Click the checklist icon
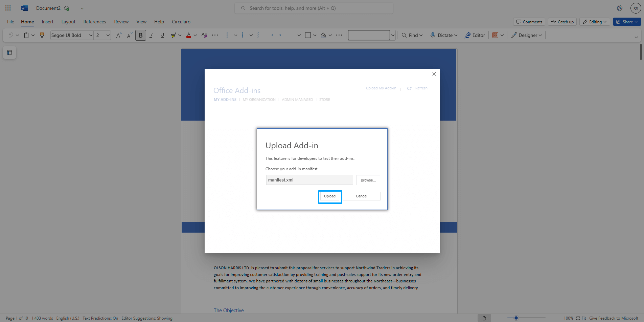This screenshot has width=644, height=322. [260, 35]
